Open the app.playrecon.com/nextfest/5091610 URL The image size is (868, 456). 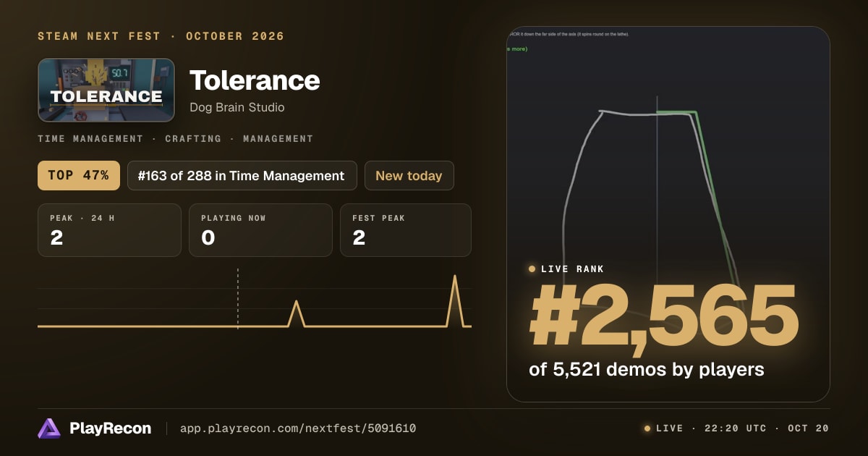(x=298, y=428)
